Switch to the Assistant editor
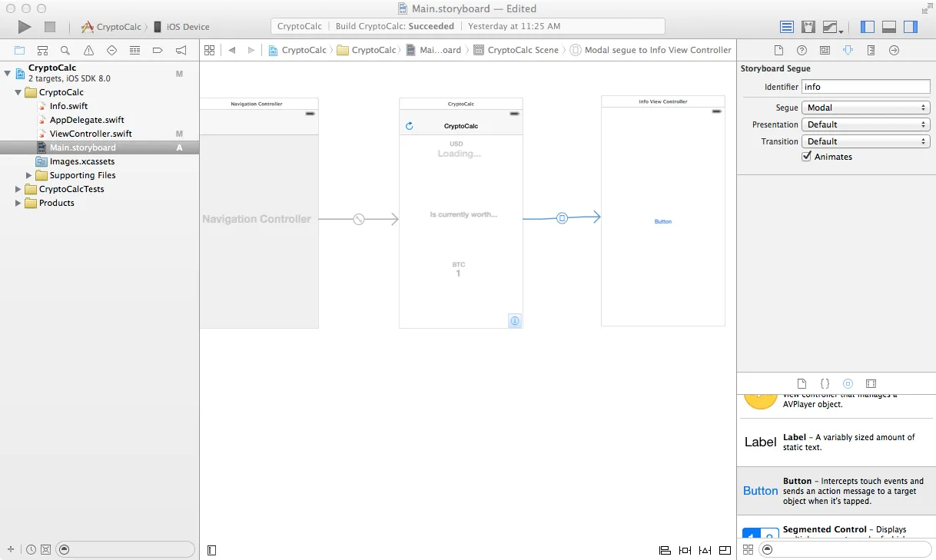Image resolution: width=936 pixels, height=560 pixels. click(808, 27)
